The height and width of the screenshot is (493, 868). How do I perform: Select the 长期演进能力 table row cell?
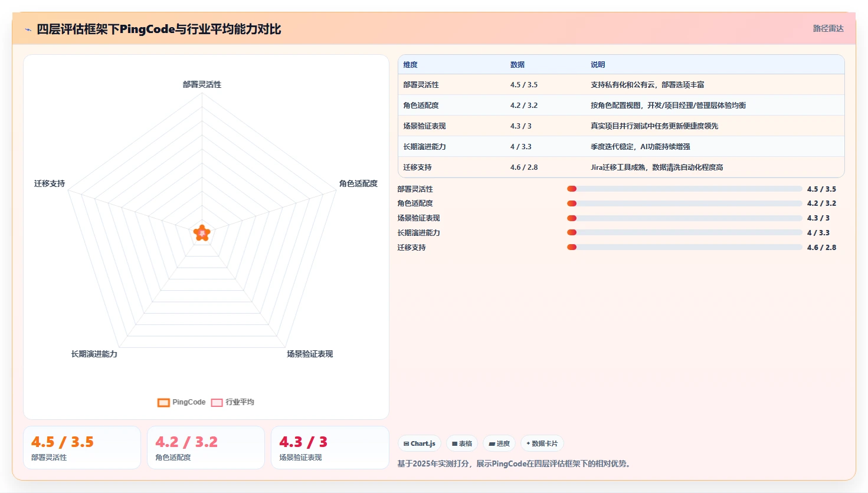(x=425, y=147)
